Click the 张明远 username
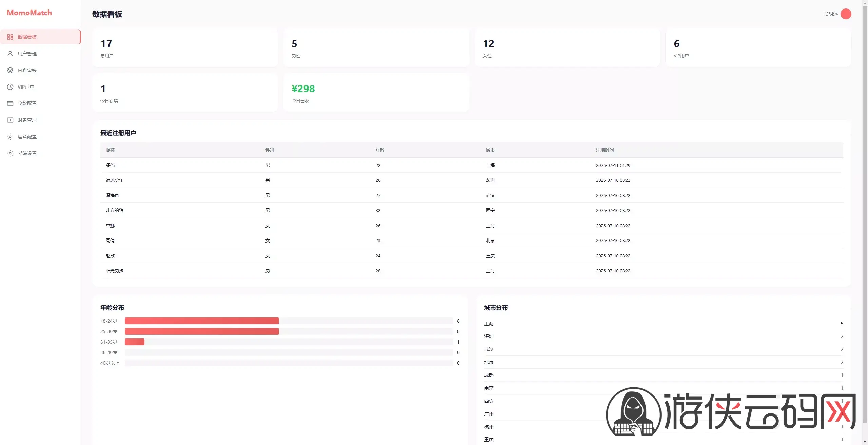The image size is (868, 445). click(x=830, y=14)
